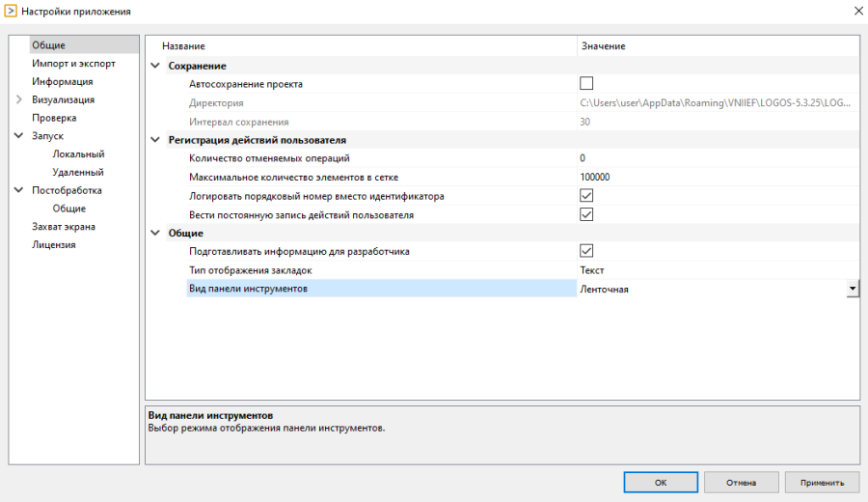Confirm settings with the ОК button
Screen dimensions: 868x502
[x=661, y=483]
